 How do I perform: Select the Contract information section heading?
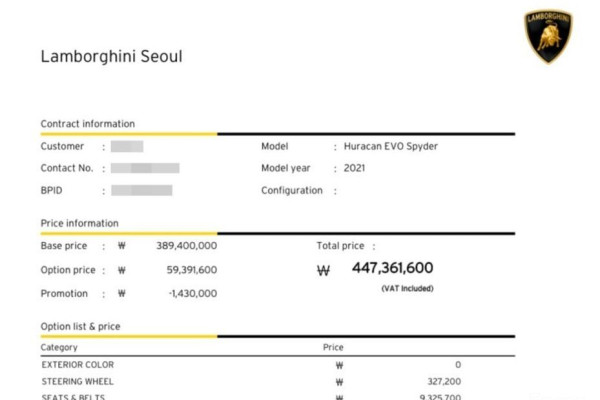coord(87,124)
